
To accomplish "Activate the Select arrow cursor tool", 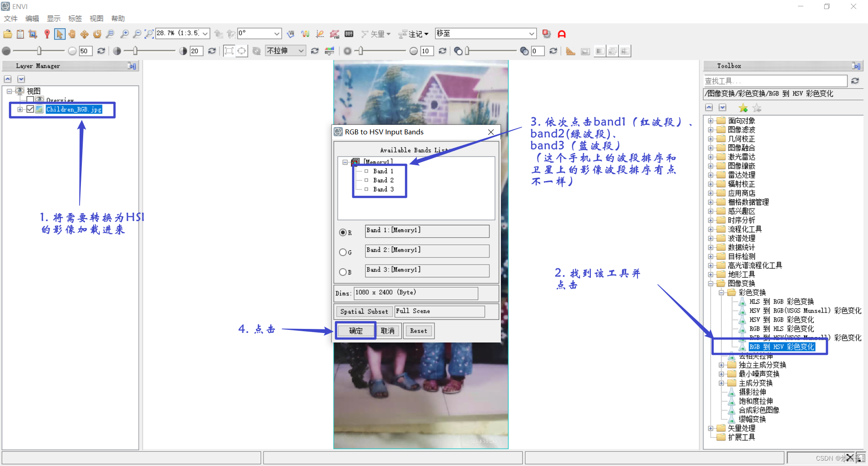I will coord(59,34).
